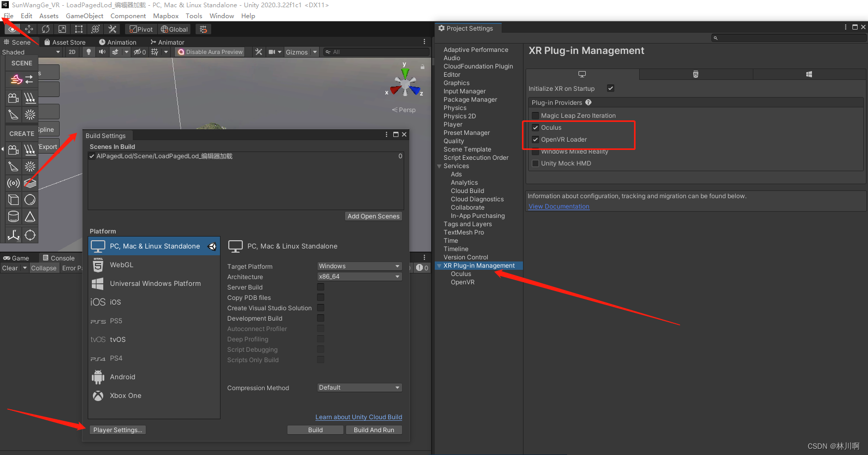Open Gizmos dropdown arrow
868x455 pixels.
[x=315, y=52]
